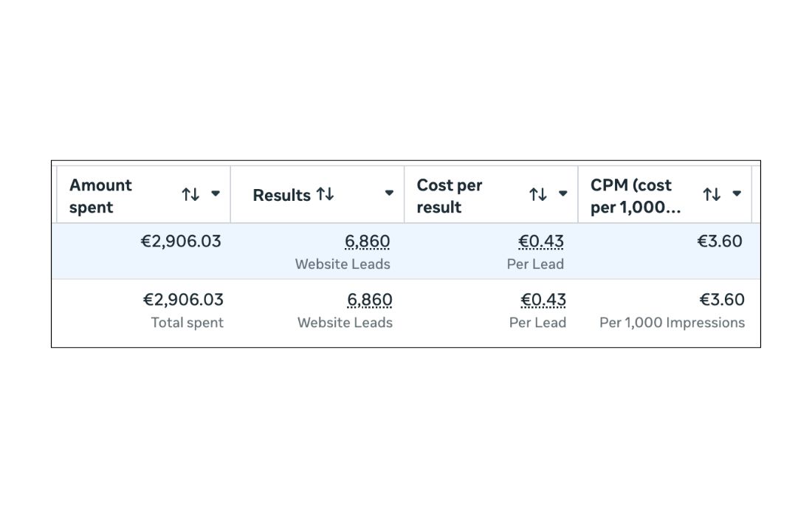
Task: Open Amount spent column dropdown arrow
Action: coord(216,193)
